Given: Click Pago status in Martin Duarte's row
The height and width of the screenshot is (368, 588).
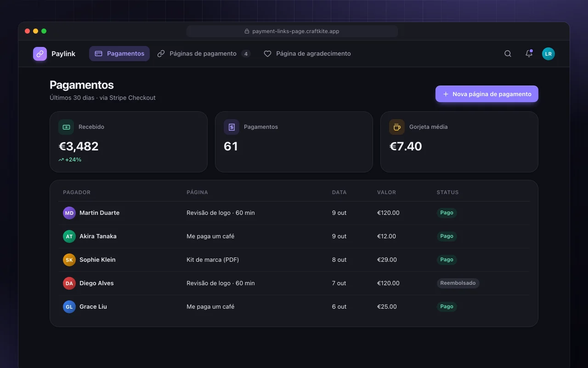Looking at the screenshot, I should tap(447, 213).
